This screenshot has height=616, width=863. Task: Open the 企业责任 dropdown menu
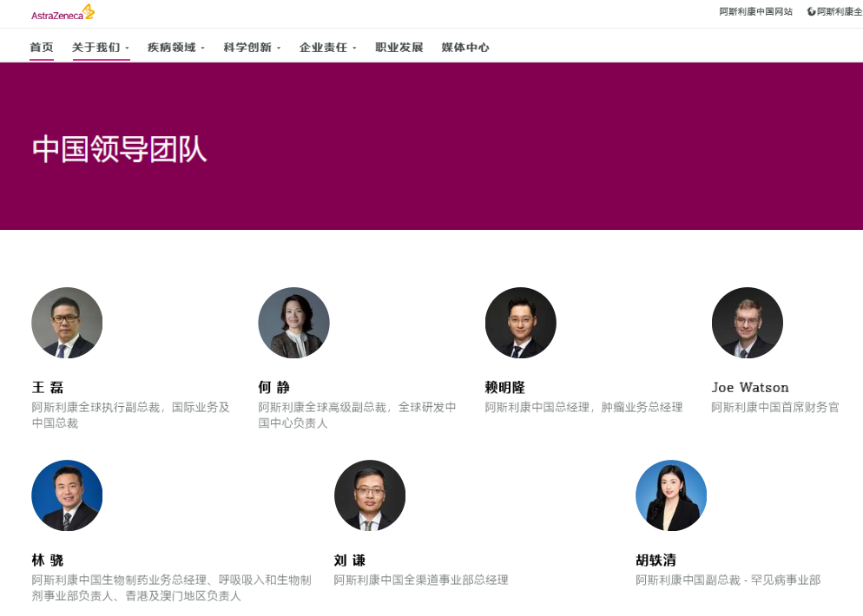pos(324,47)
